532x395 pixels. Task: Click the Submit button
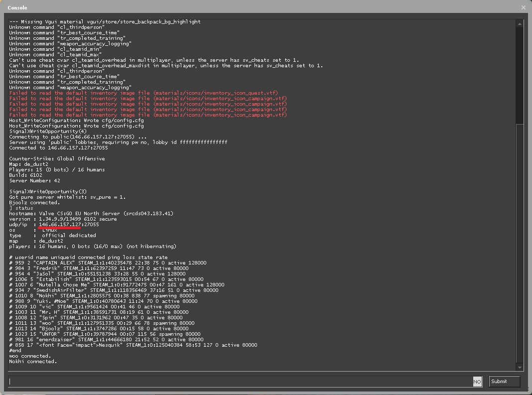[504, 382]
